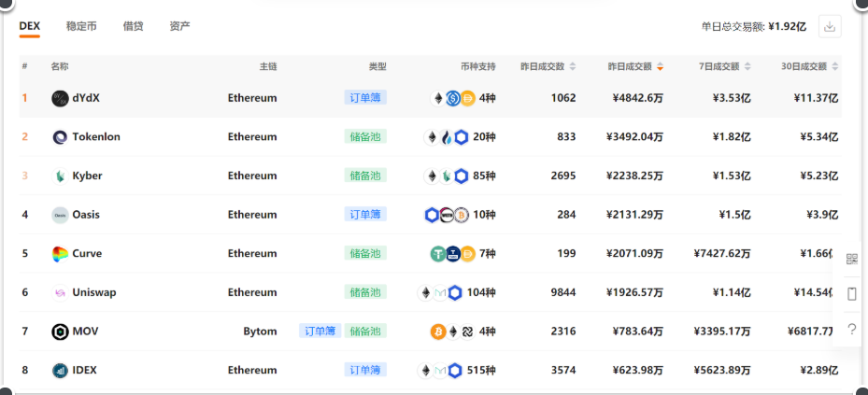Screen dimensions: 868x395
Task: Sort by 昨日成交额 column arrows
Action: (x=660, y=67)
